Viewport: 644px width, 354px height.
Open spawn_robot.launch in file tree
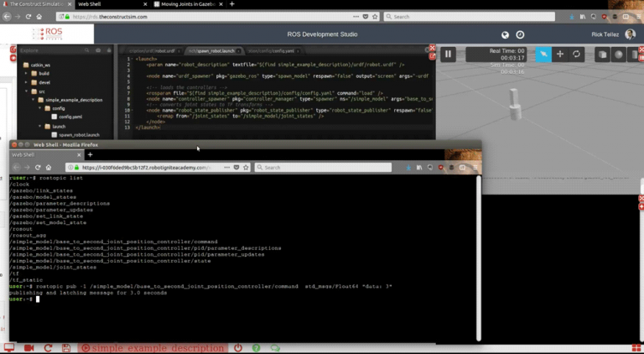click(x=79, y=135)
